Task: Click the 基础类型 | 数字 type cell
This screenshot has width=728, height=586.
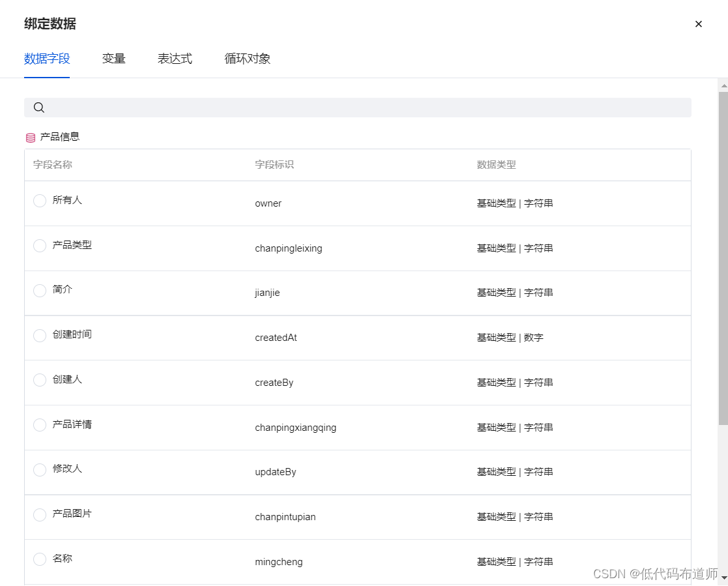Action: [x=510, y=338]
